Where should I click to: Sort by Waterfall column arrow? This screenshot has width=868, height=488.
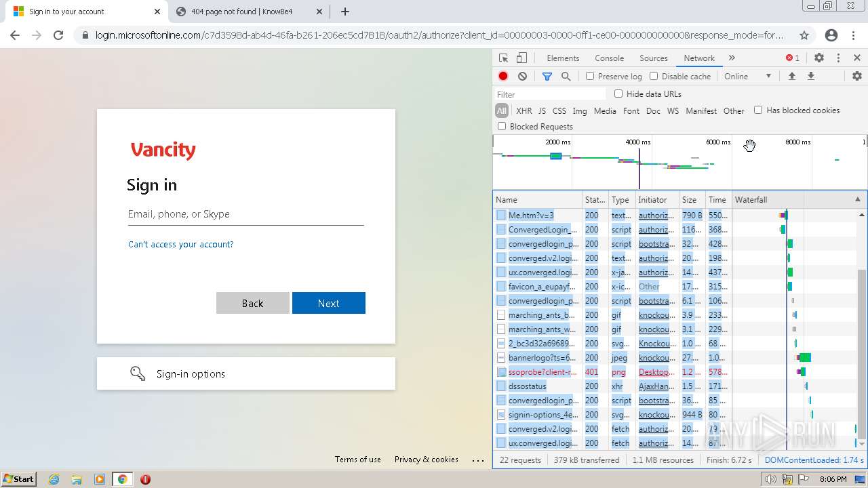point(857,200)
